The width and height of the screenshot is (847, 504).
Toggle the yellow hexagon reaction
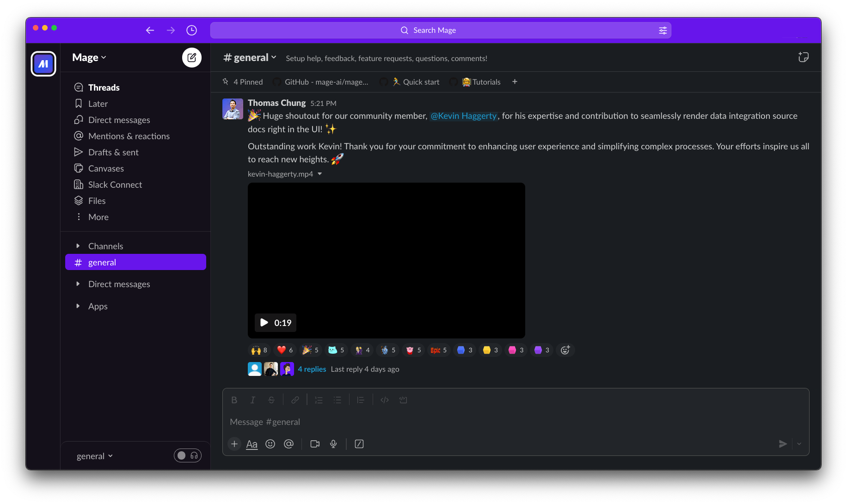(x=490, y=350)
